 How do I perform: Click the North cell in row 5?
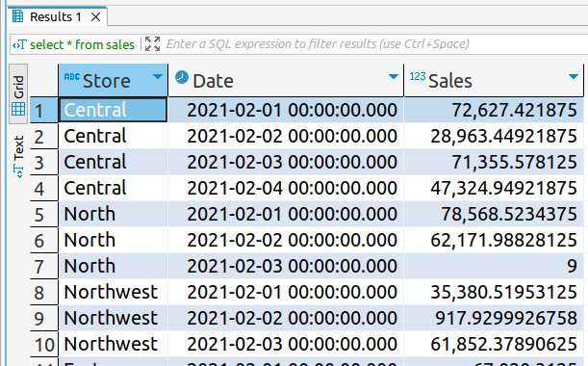[x=113, y=215]
